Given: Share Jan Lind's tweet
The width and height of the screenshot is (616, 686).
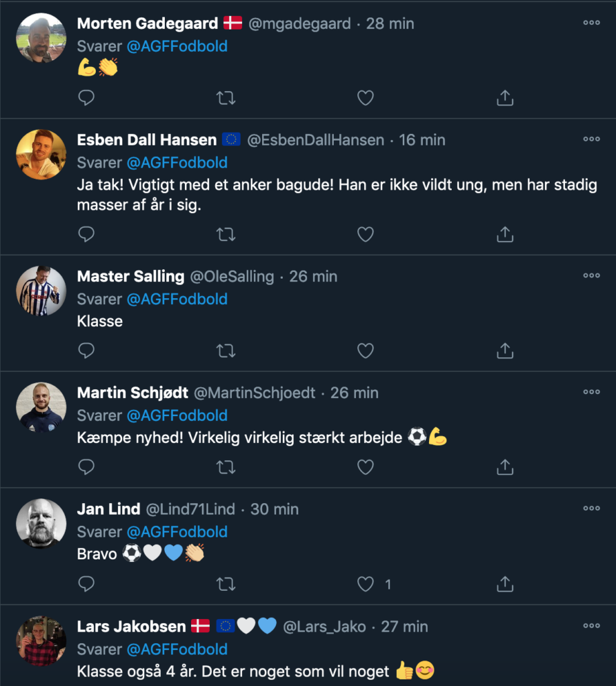Looking at the screenshot, I should [x=505, y=584].
